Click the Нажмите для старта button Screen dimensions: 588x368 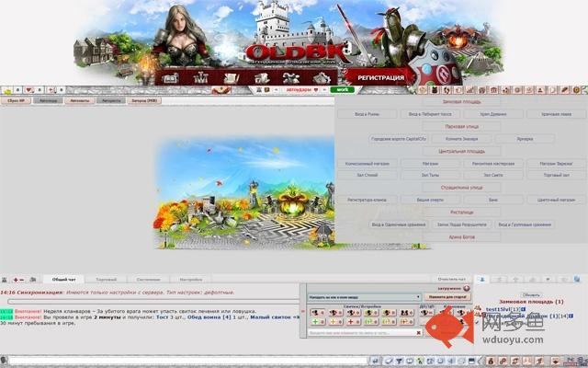(x=447, y=297)
